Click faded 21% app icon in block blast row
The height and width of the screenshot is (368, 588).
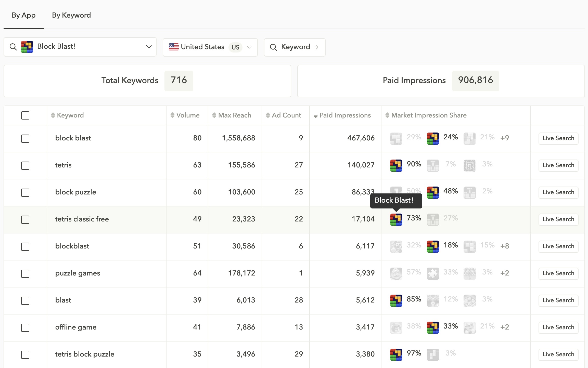click(470, 139)
